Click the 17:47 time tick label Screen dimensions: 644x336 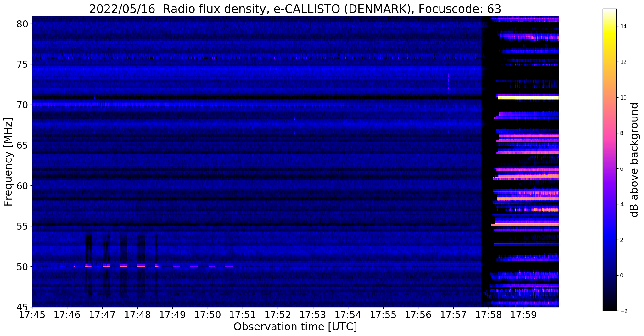click(102, 315)
